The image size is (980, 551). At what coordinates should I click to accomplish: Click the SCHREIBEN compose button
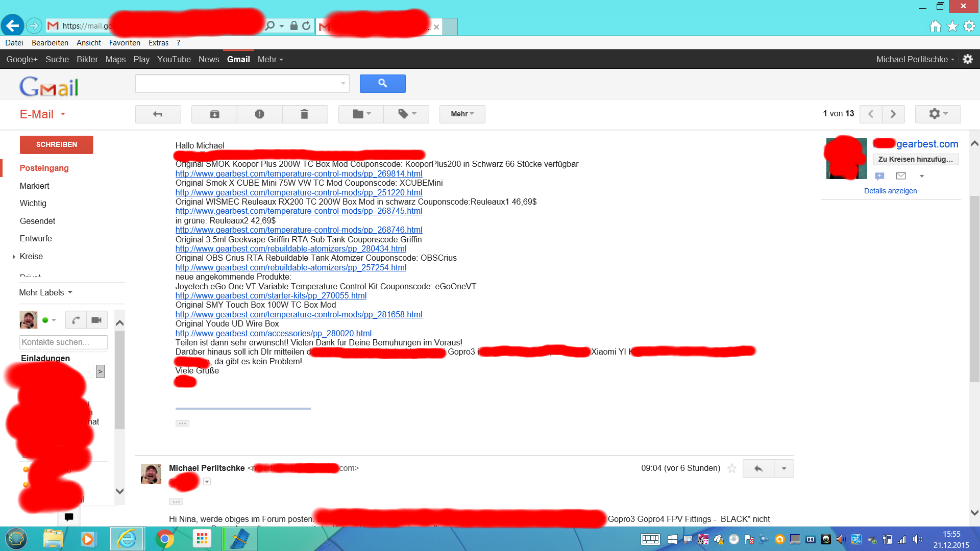click(x=57, y=145)
